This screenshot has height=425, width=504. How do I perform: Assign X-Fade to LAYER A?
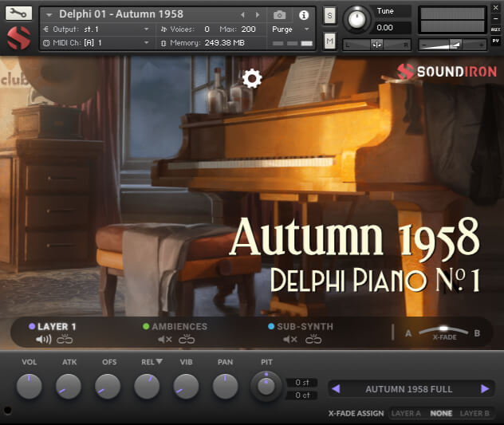click(406, 413)
